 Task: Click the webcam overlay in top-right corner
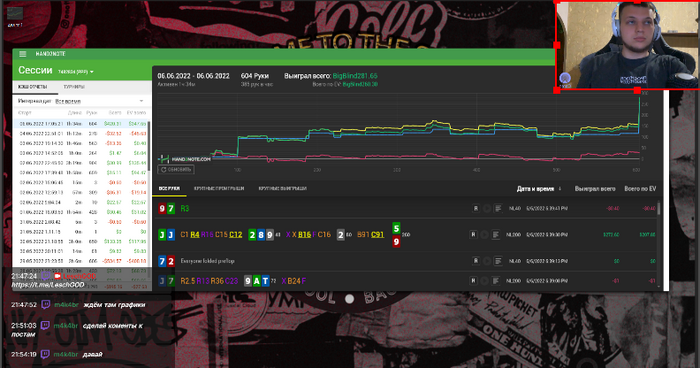click(628, 45)
